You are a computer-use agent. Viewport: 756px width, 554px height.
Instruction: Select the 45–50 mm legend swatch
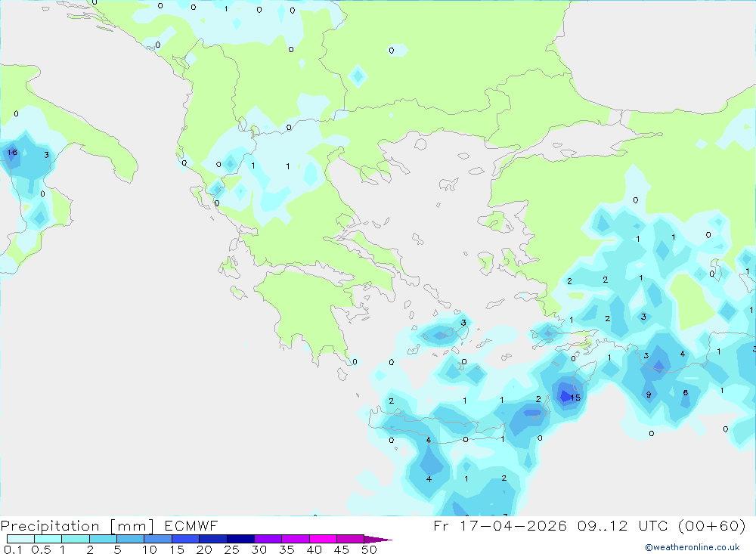pyautogui.click(x=350, y=539)
